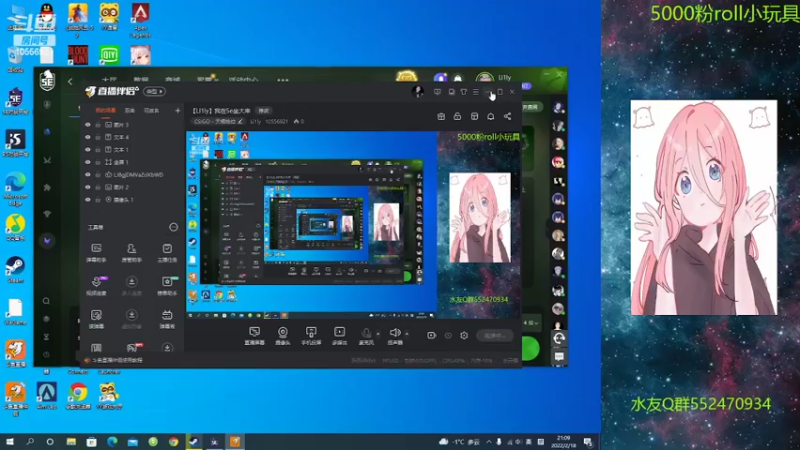Switch to the orange highlighted scene tab
This screenshot has height=450, width=800.
[x=106, y=110]
